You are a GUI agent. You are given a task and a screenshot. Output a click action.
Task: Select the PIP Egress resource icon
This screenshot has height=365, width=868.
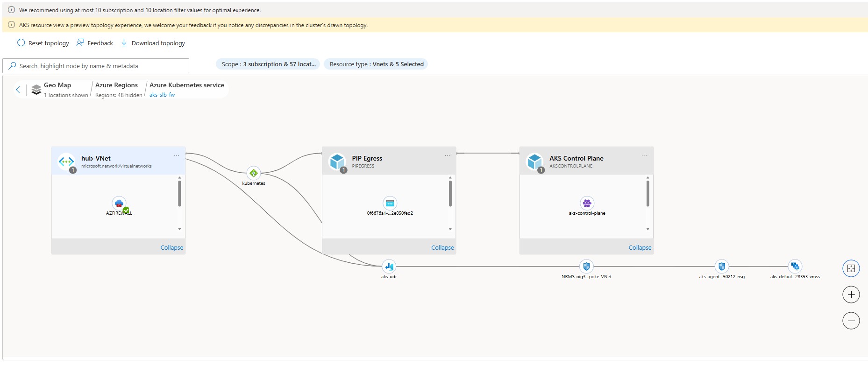pos(337,162)
